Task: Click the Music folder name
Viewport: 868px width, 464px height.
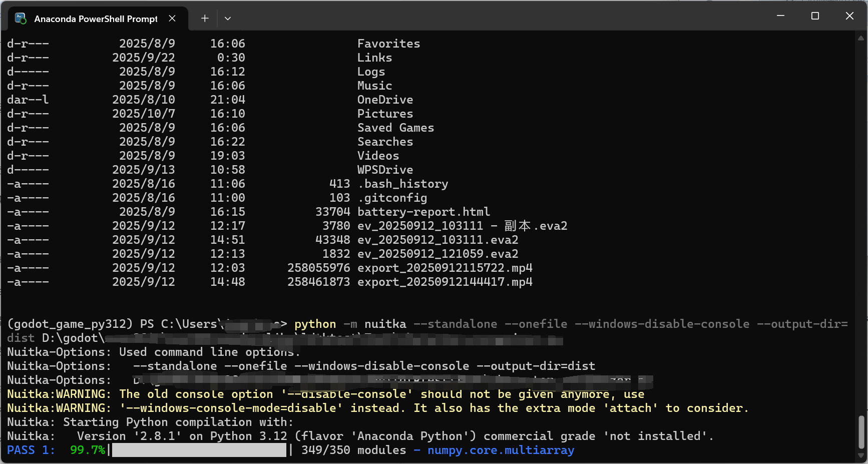Action: click(374, 86)
